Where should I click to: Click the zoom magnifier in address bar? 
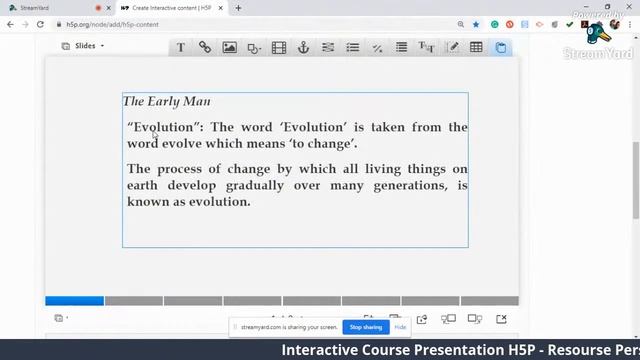click(x=461, y=24)
